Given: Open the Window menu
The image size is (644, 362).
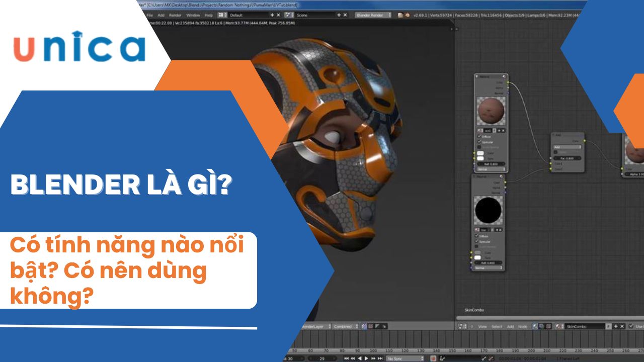Looking at the screenshot, I should click(193, 15).
